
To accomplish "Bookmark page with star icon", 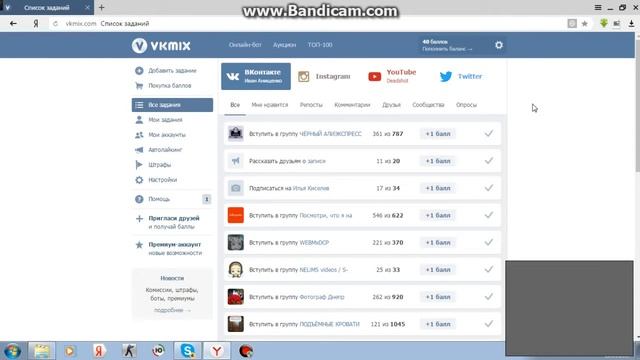I will pyautogui.click(x=584, y=24).
